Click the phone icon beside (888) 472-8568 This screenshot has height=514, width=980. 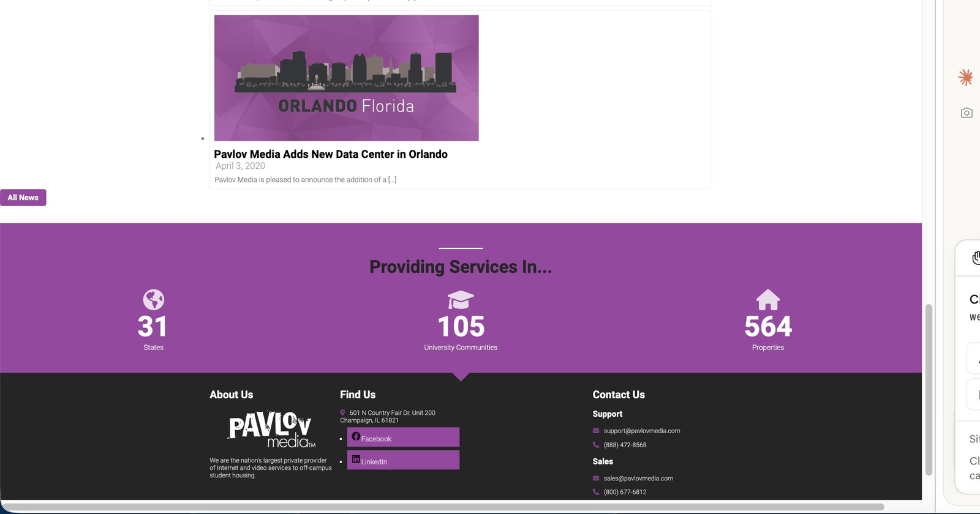click(x=596, y=445)
